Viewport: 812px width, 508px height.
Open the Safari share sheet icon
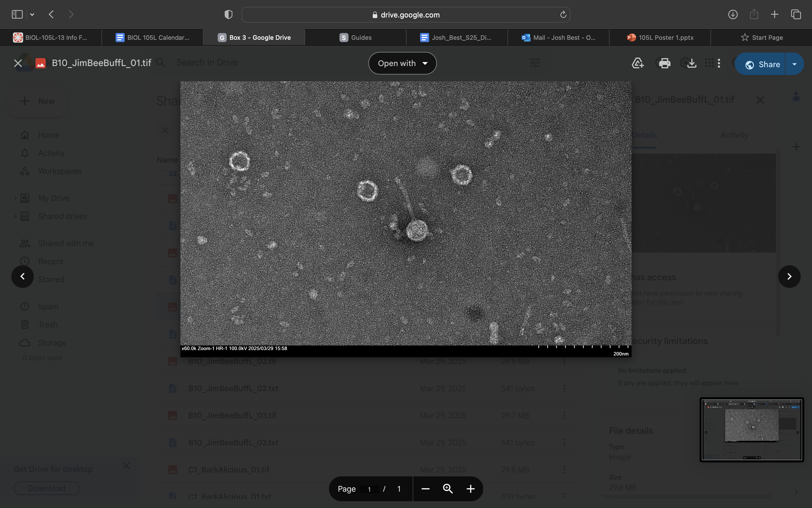coord(754,14)
